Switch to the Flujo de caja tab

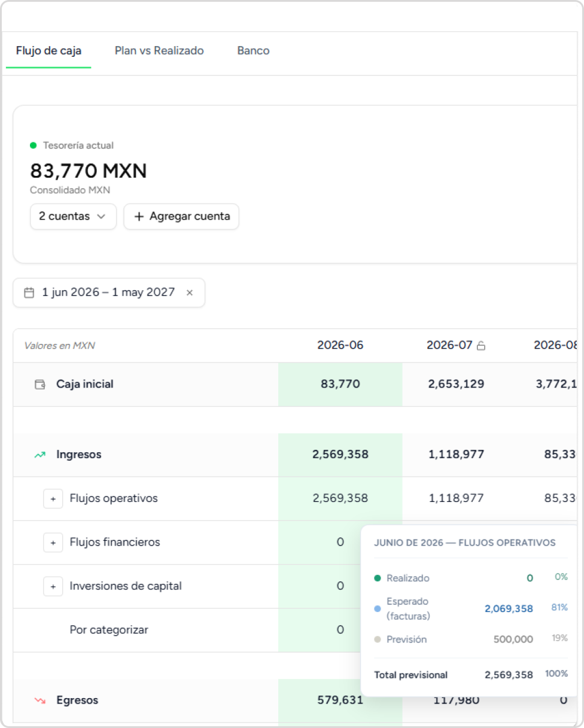[x=48, y=51]
